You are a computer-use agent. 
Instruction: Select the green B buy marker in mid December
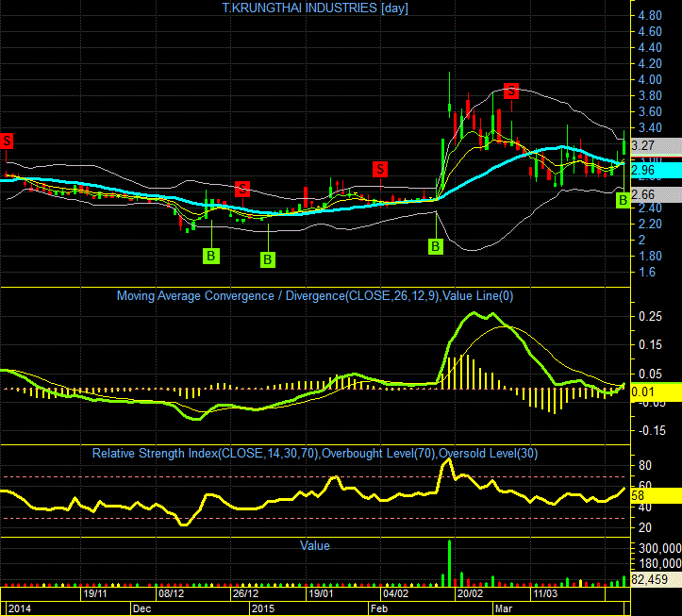[x=211, y=256]
